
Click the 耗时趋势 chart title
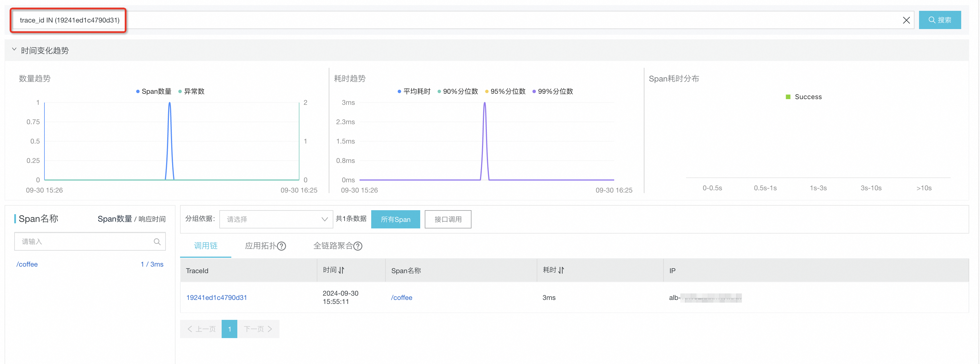click(350, 78)
